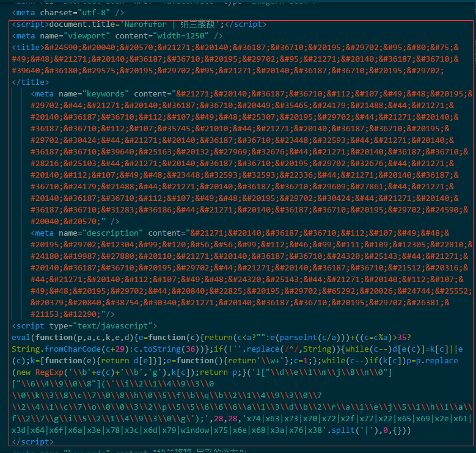Image resolution: width=476 pixels, height=453 pixels.
Task: Click the "keywords" name value
Action: pyautogui.click(x=106, y=94)
